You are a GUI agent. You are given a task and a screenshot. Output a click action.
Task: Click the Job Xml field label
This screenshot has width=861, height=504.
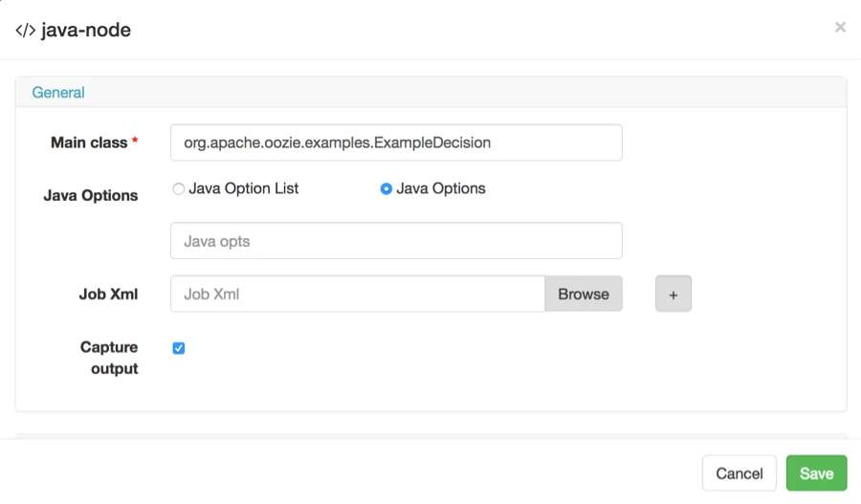point(108,295)
